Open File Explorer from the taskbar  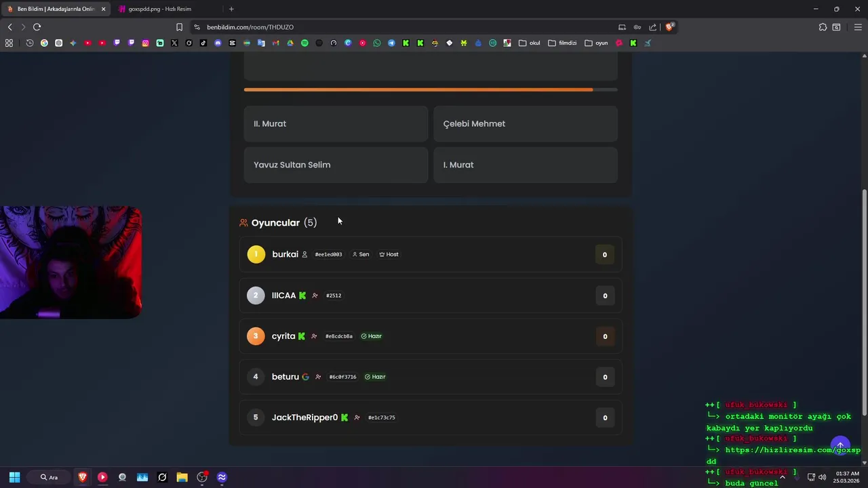point(182,477)
